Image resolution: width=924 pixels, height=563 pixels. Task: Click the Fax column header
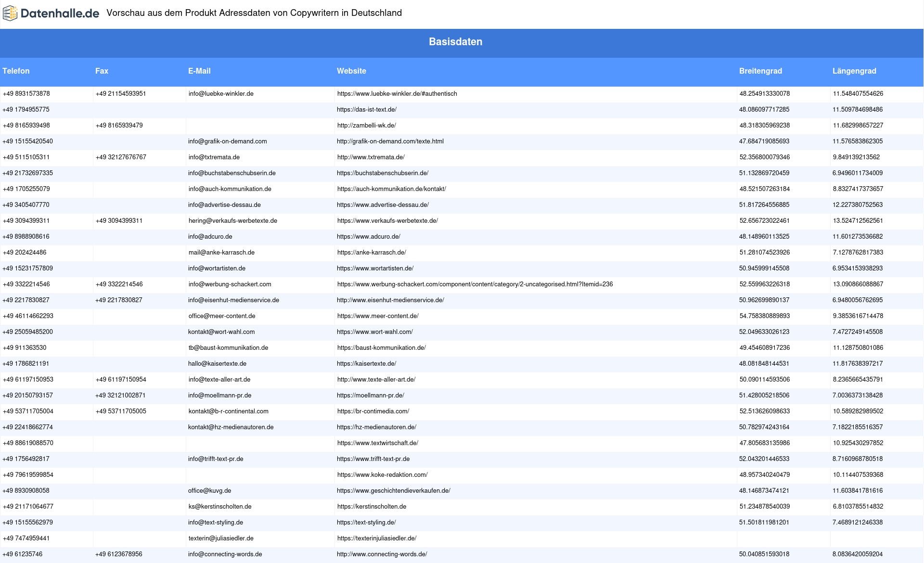pyautogui.click(x=102, y=71)
